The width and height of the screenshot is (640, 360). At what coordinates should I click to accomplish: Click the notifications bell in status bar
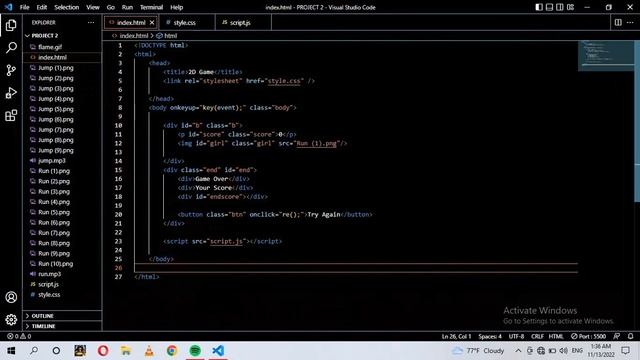631,336
